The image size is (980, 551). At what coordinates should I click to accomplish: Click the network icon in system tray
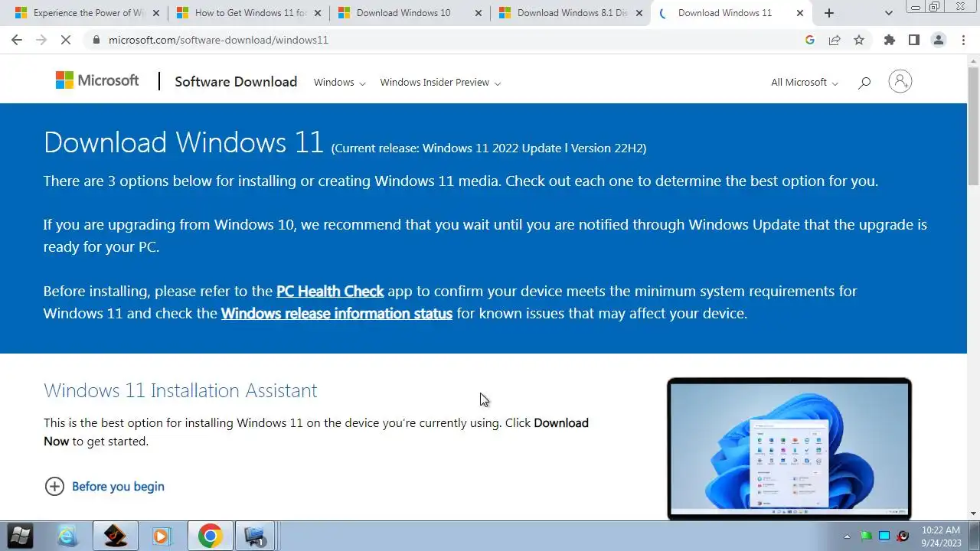click(x=884, y=536)
